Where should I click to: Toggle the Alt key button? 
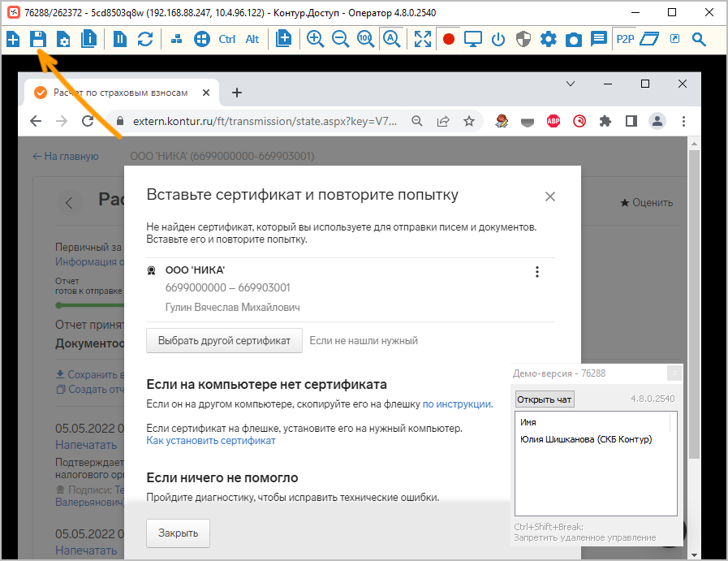[x=252, y=39]
